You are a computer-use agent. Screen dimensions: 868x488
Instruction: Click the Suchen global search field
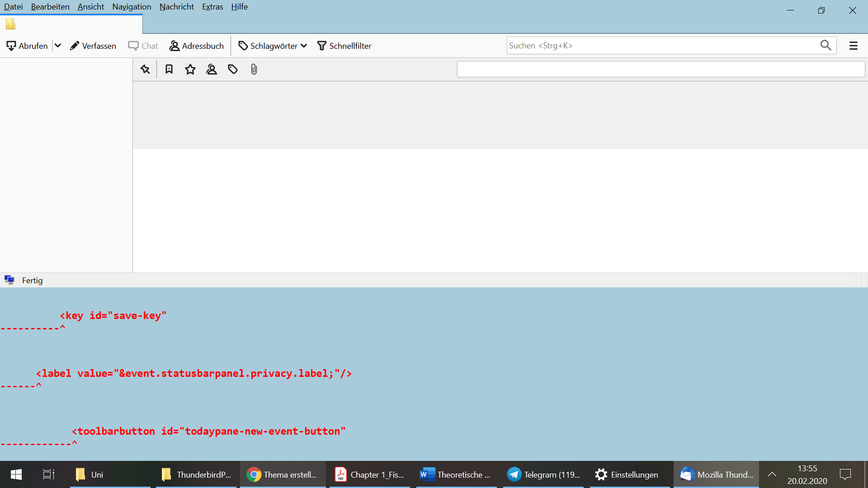(660, 45)
